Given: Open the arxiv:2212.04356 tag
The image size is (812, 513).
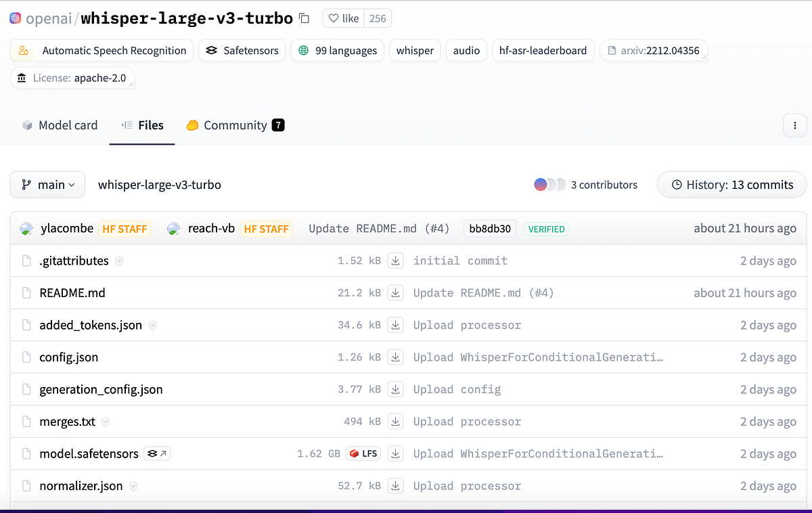Looking at the screenshot, I should (x=654, y=50).
